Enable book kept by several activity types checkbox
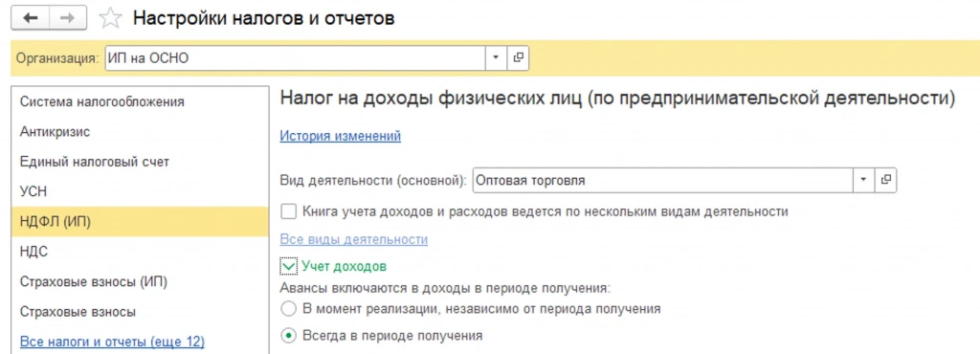This screenshot has width=980, height=354. 288,211
